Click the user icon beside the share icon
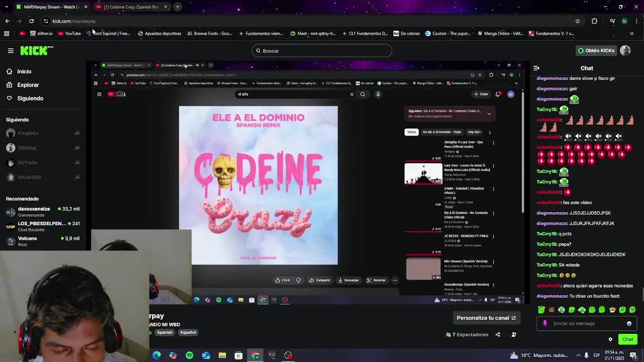The width and height of the screenshot is (644, 362). (514, 334)
